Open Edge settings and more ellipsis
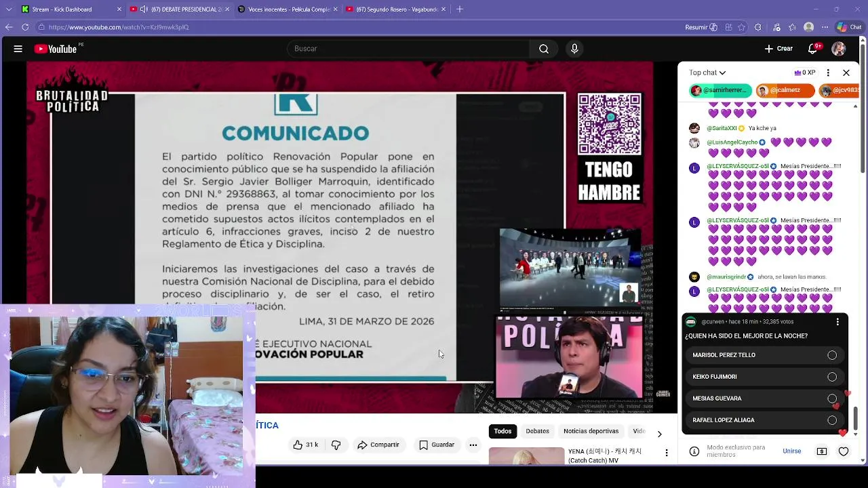 tap(825, 27)
